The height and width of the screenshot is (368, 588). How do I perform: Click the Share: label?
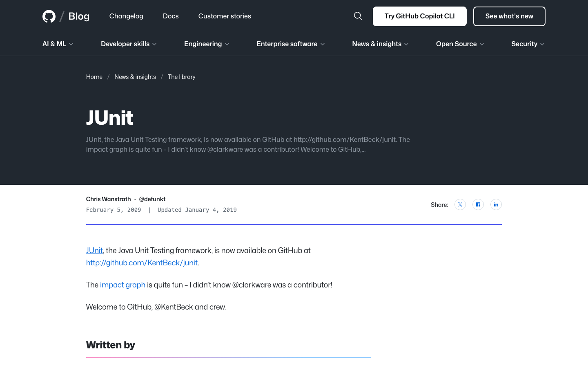[x=439, y=205]
